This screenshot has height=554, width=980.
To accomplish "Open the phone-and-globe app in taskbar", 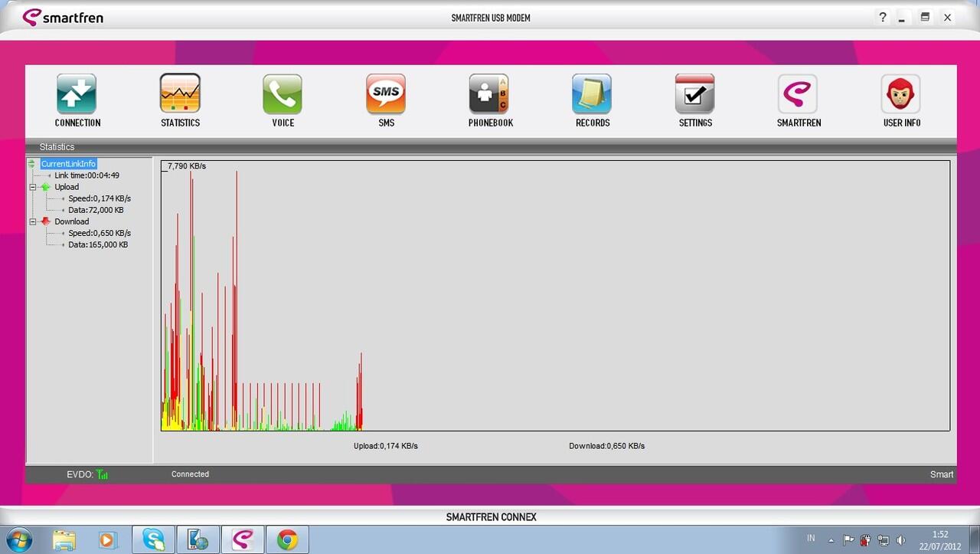I will [x=198, y=539].
